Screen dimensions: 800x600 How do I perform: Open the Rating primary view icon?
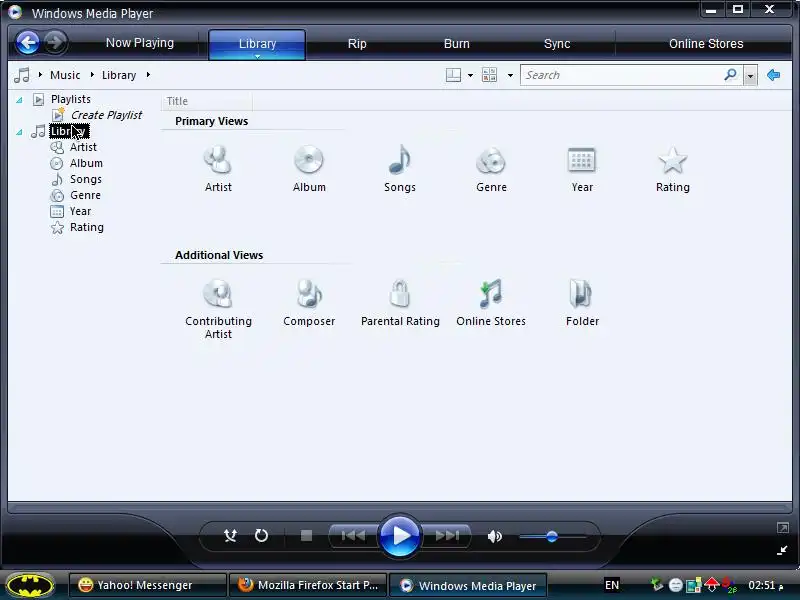pyautogui.click(x=672, y=160)
